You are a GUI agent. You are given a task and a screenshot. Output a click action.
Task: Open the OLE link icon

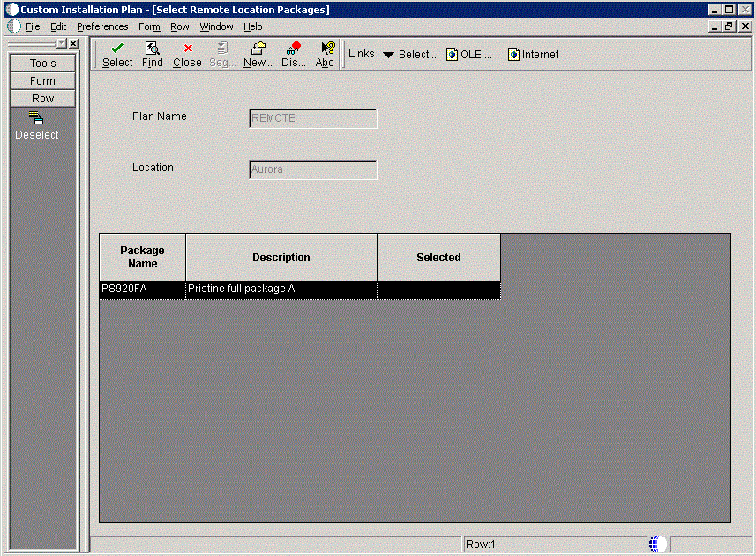pyautogui.click(x=452, y=55)
